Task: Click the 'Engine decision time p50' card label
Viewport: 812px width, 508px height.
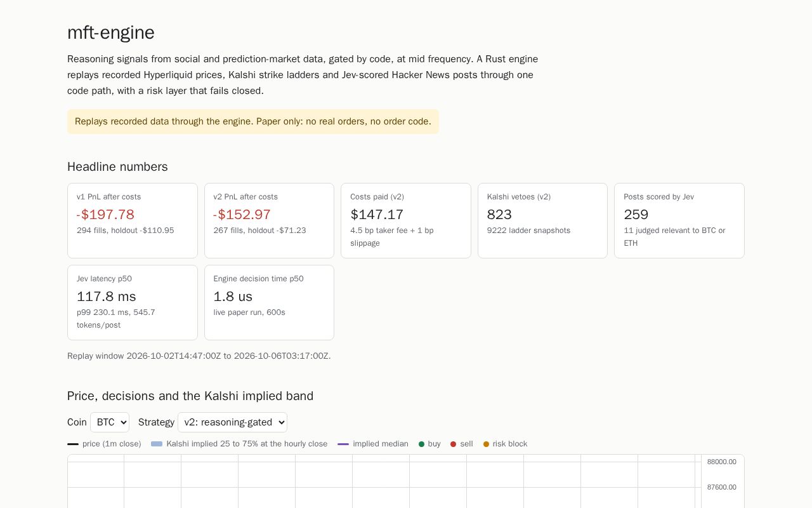Action: coord(259,279)
